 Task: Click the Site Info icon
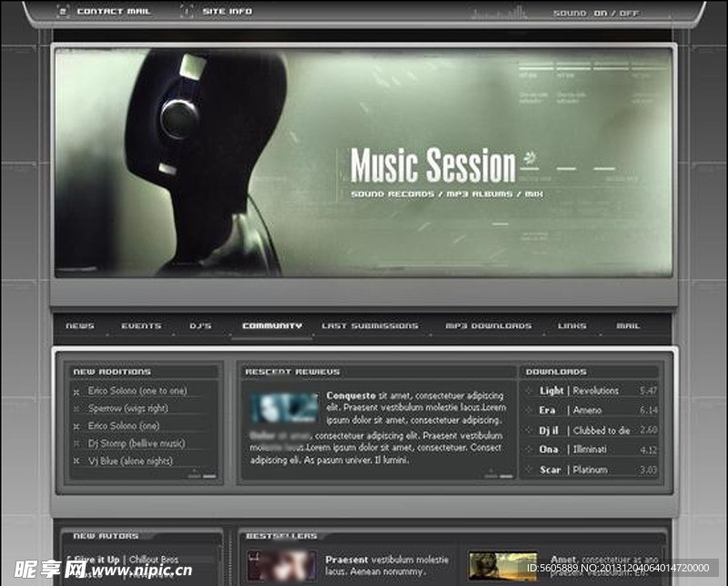187,12
